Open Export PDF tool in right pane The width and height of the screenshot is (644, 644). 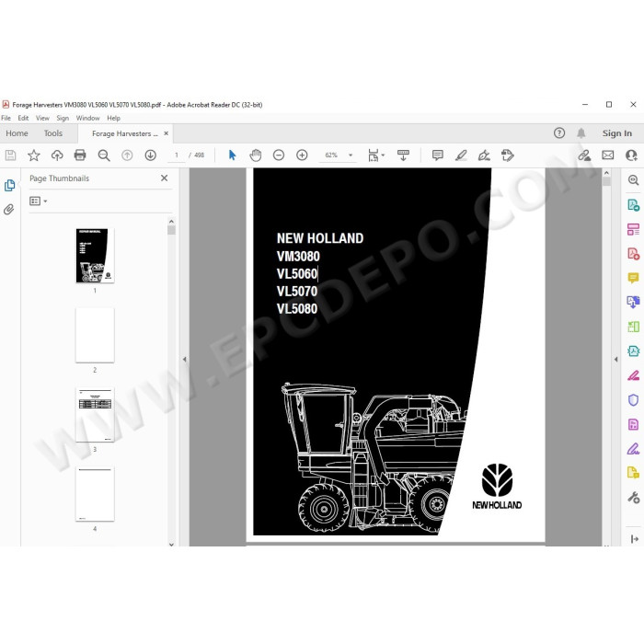(633, 204)
